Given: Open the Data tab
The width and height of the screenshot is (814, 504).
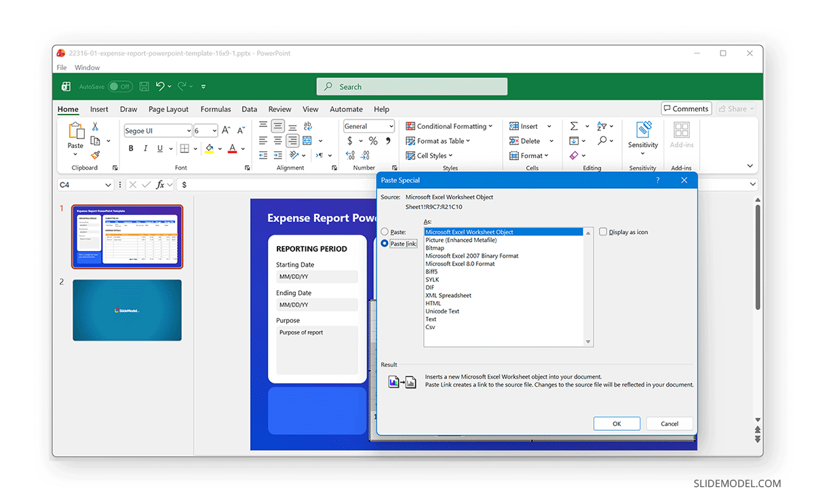Looking at the screenshot, I should pyautogui.click(x=249, y=109).
